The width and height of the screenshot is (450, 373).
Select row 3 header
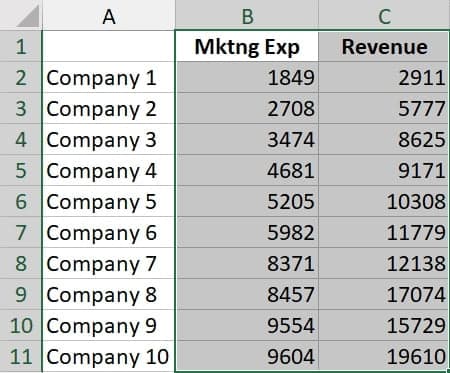[x=21, y=108]
